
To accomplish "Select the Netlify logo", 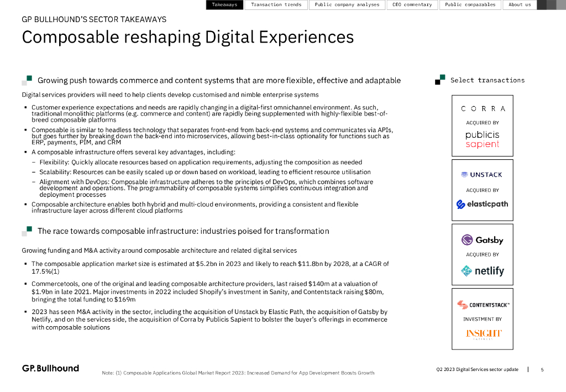I will (x=482, y=271).
